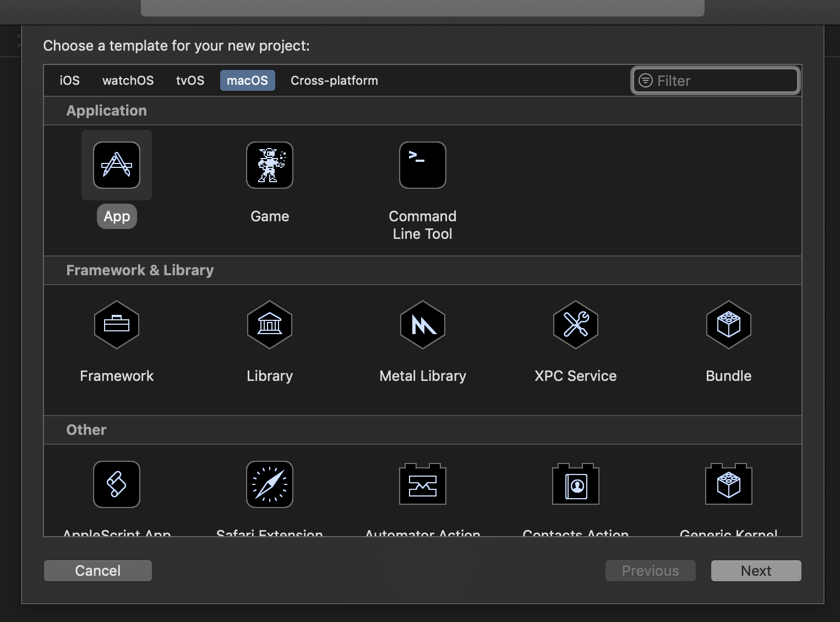Open the watchOS templates tab
Screen dimensions: 840x622
click(x=128, y=80)
